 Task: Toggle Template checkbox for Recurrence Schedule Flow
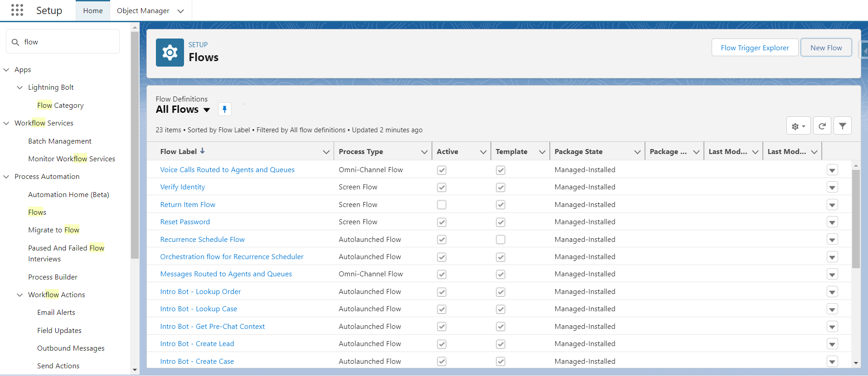(x=500, y=240)
